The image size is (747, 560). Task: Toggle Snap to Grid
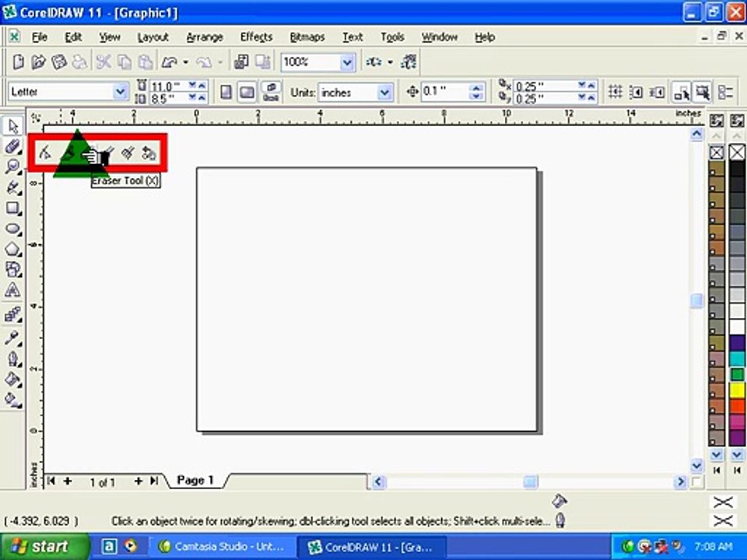click(615, 92)
